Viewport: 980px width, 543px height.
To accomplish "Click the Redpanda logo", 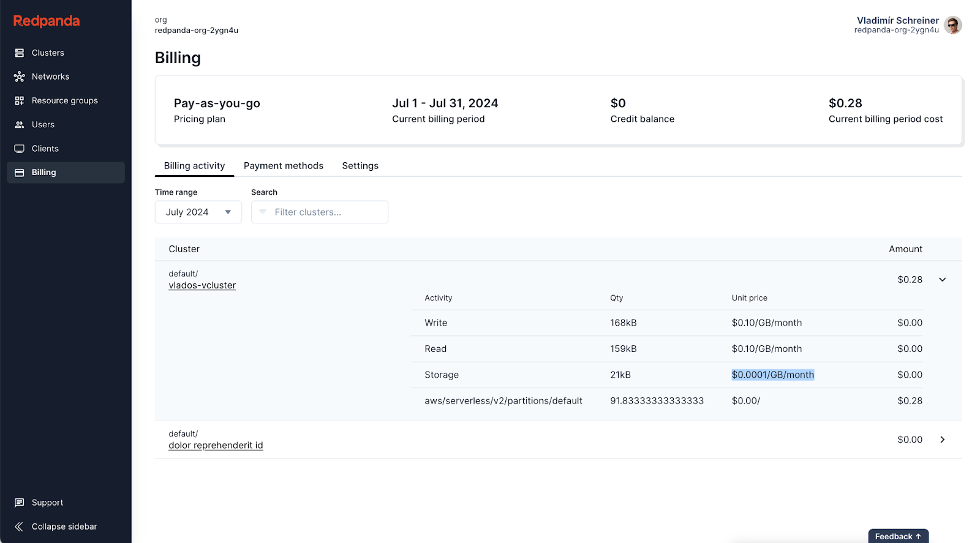I will click(x=47, y=21).
